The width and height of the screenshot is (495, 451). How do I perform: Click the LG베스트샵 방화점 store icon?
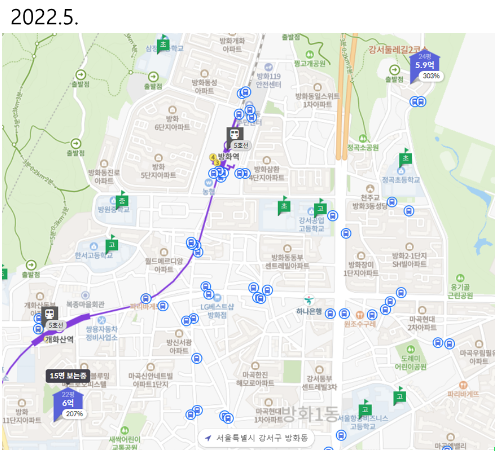217,298
